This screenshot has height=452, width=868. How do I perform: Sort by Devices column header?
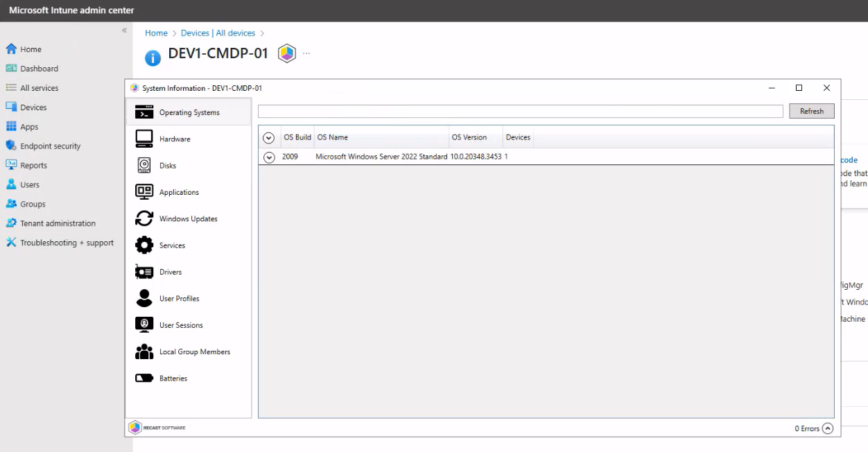pos(518,137)
